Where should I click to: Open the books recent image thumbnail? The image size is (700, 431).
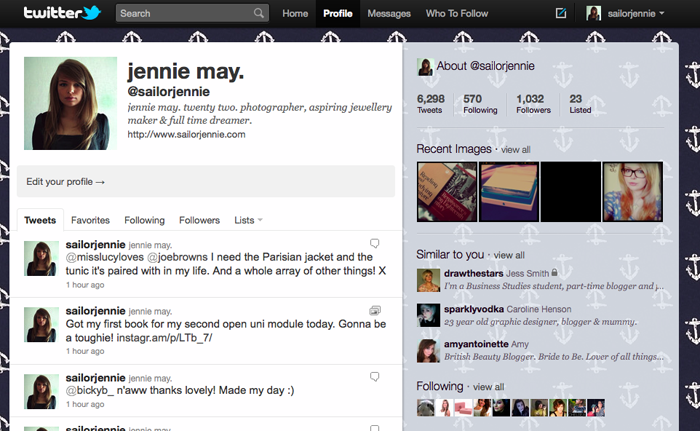447,192
